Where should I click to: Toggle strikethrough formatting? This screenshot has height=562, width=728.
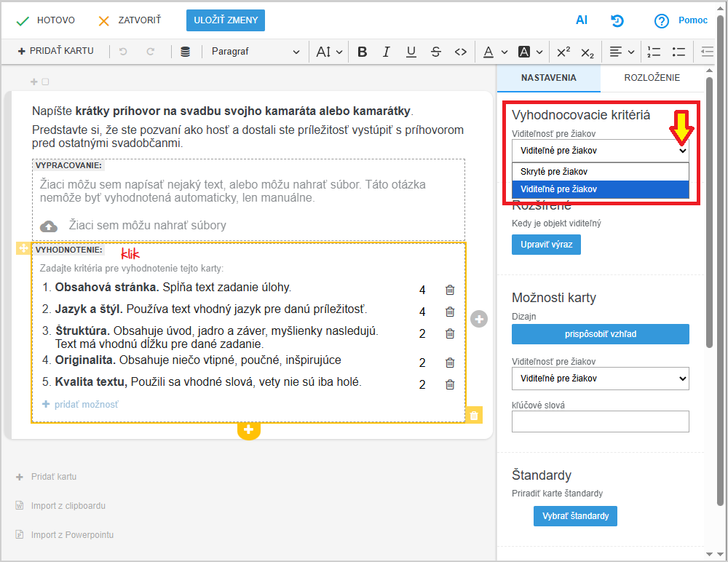[x=435, y=52]
